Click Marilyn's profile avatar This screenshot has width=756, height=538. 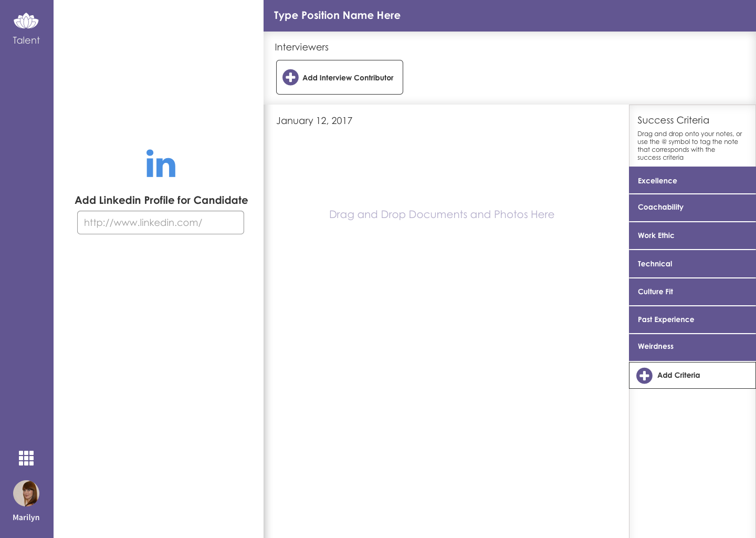click(x=26, y=493)
